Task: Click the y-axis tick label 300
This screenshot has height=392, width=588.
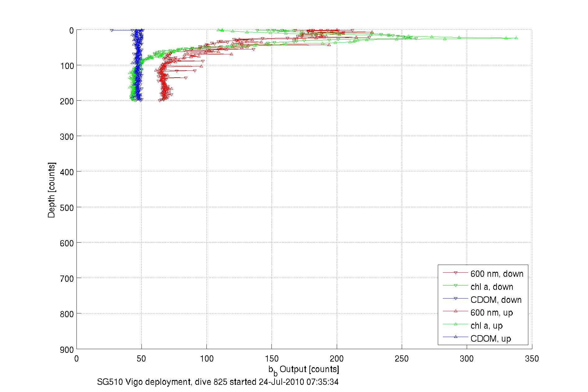Action: 67,137
